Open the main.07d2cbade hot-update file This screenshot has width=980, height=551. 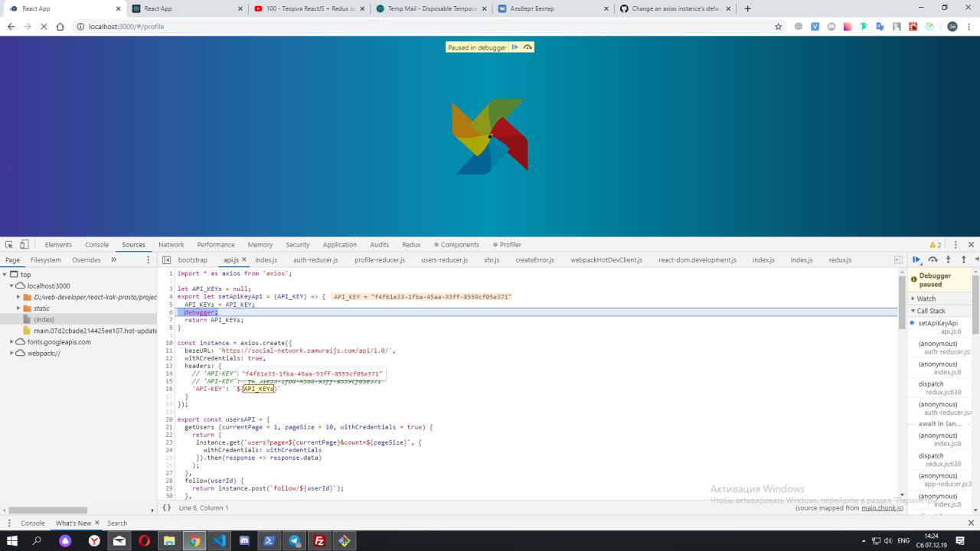95,331
